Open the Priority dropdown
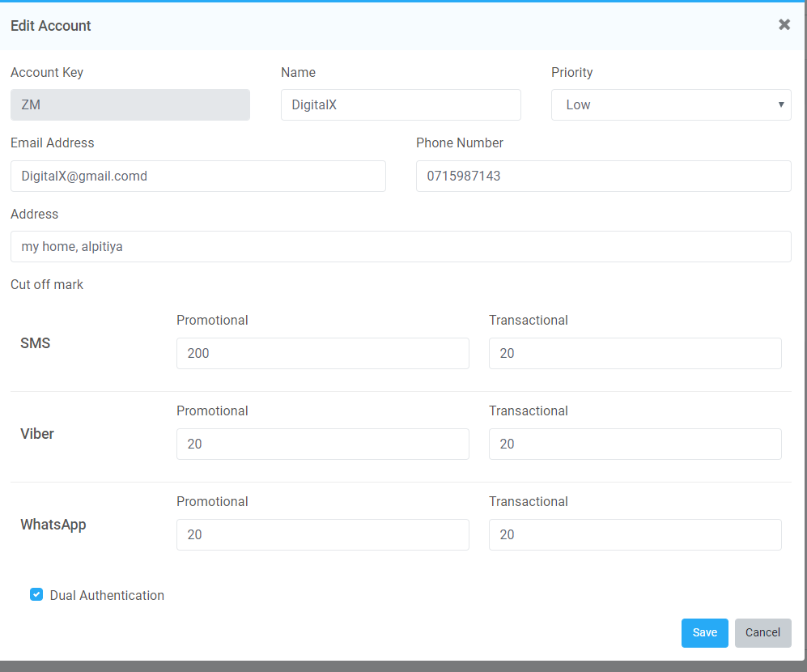 pos(670,104)
